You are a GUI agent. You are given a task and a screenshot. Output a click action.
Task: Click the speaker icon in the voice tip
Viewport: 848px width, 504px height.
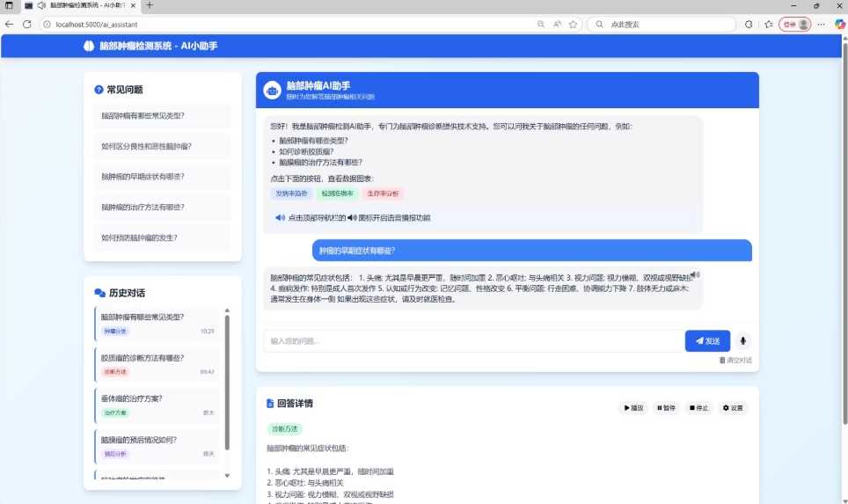tap(280, 217)
